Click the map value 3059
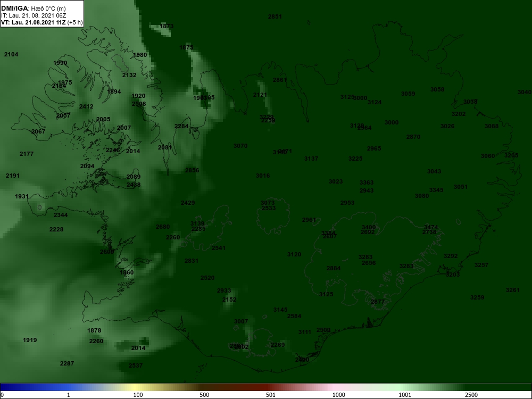 (408, 94)
